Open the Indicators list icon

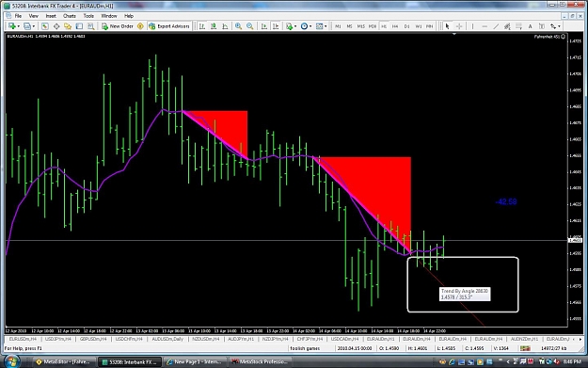point(289,26)
